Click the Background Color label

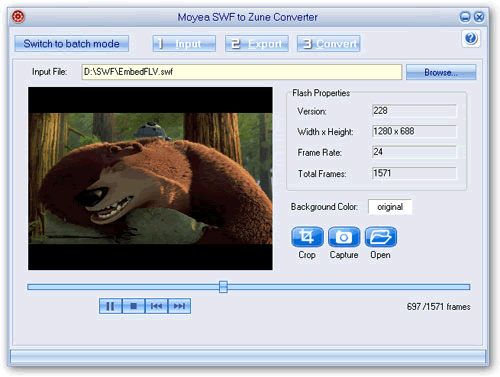pos(324,207)
